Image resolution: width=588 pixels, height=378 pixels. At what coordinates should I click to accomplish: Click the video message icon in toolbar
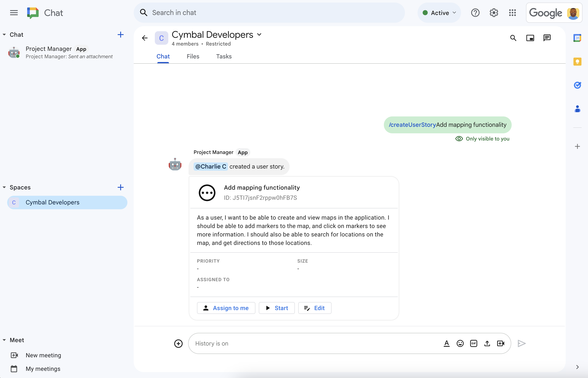(x=500, y=343)
